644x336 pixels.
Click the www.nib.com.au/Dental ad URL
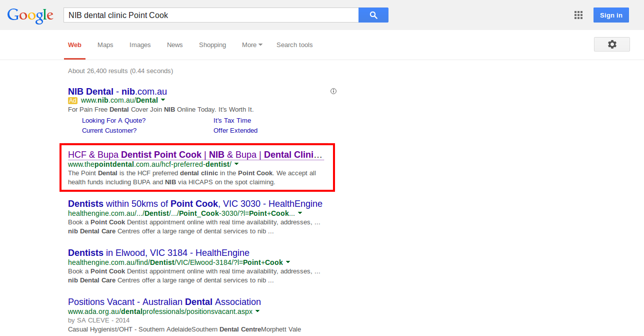(119, 100)
